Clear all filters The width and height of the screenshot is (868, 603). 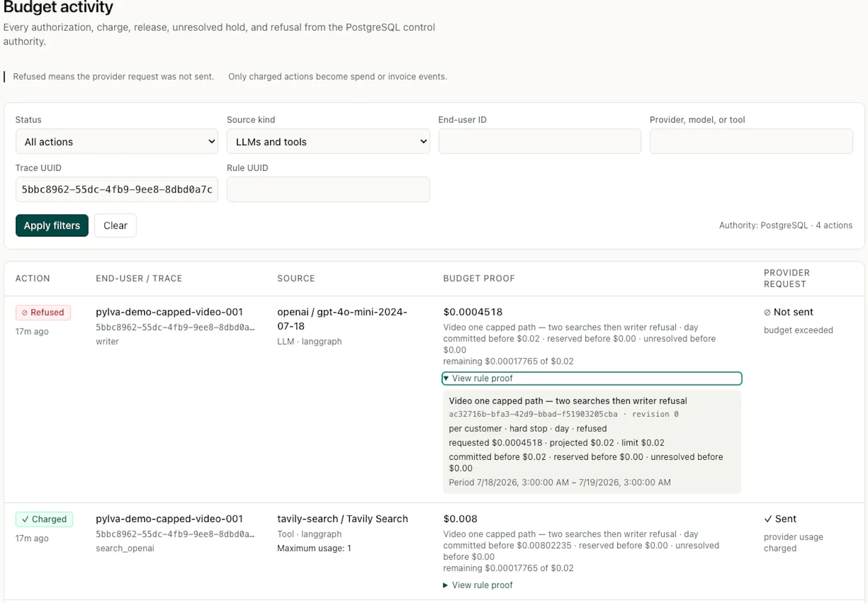click(x=116, y=226)
